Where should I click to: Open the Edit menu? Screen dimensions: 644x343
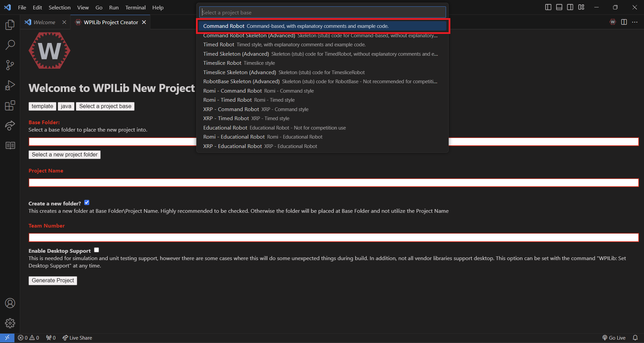click(37, 7)
